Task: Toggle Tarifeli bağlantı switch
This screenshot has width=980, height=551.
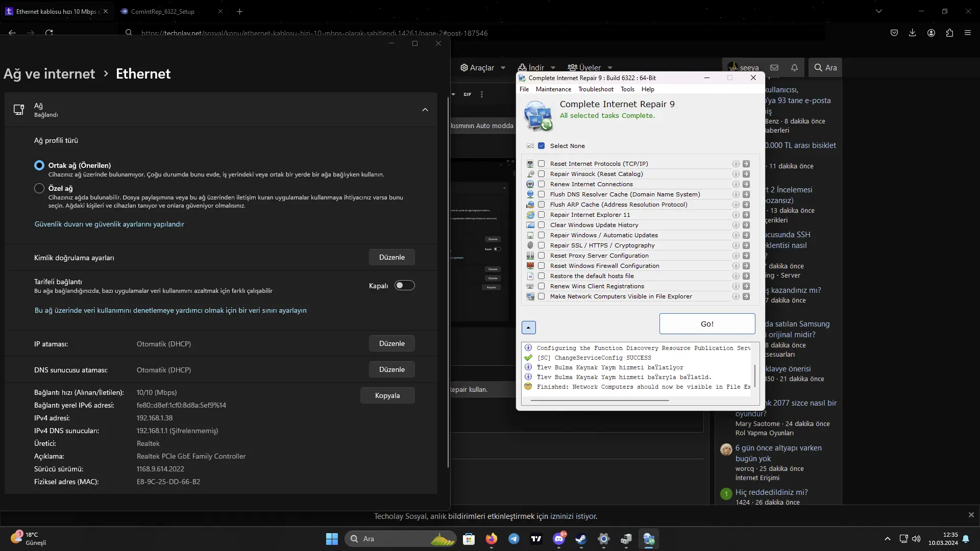Action: tap(404, 286)
